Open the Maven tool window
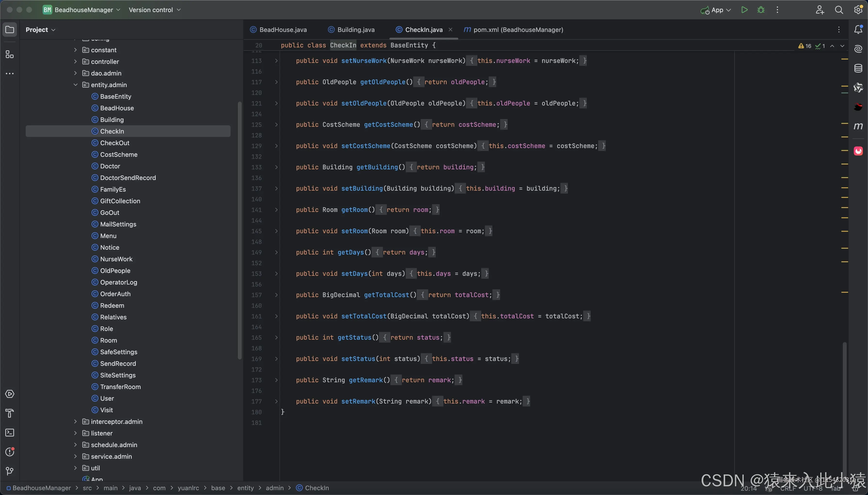This screenshot has width=868, height=495. (x=858, y=127)
